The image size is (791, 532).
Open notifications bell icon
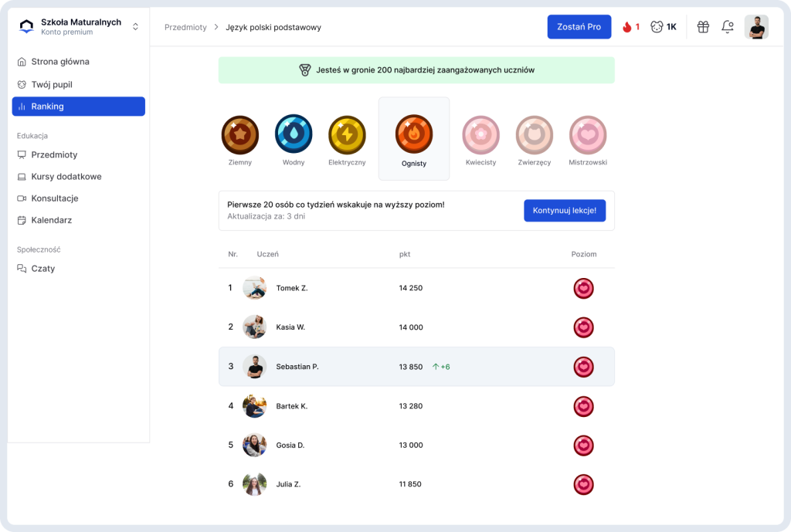click(x=728, y=27)
